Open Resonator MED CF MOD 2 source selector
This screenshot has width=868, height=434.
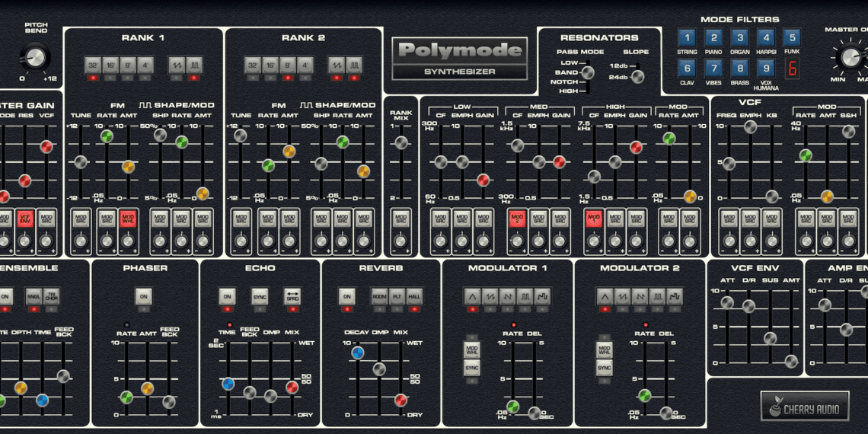tap(517, 218)
